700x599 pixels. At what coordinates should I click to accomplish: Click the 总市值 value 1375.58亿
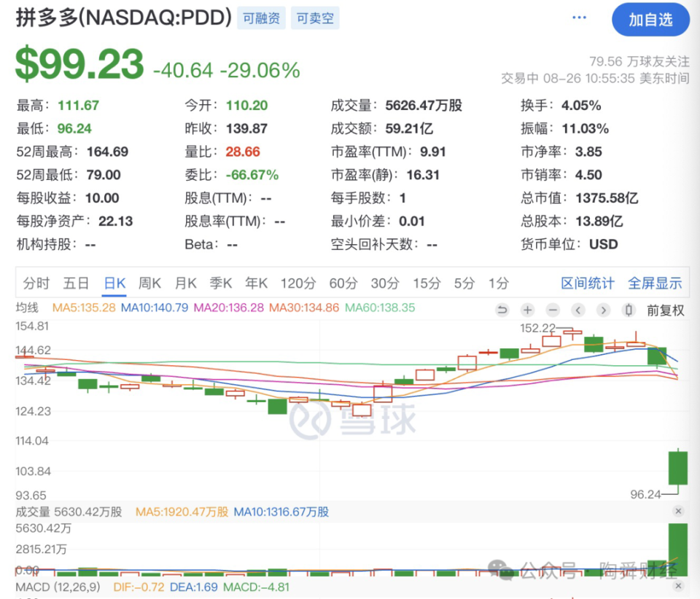point(607,198)
